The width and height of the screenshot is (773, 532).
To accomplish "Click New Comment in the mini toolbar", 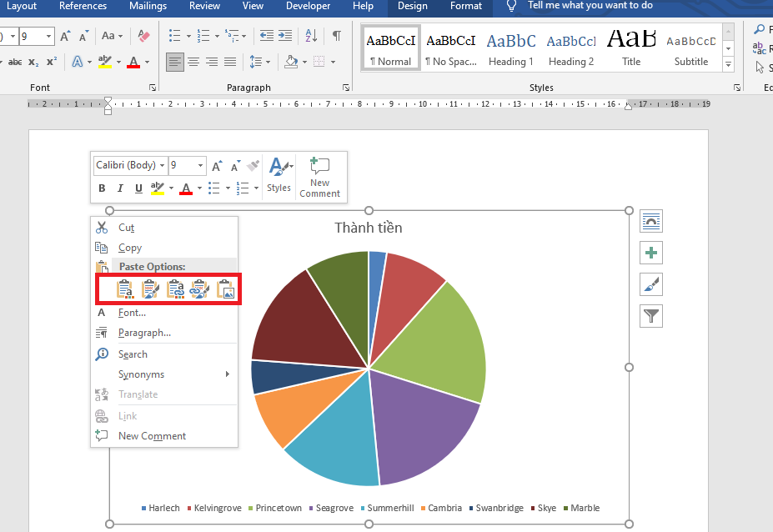I will [x=320, y=177].
